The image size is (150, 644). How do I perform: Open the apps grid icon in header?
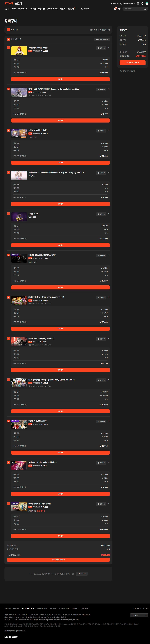pos(138,3)
